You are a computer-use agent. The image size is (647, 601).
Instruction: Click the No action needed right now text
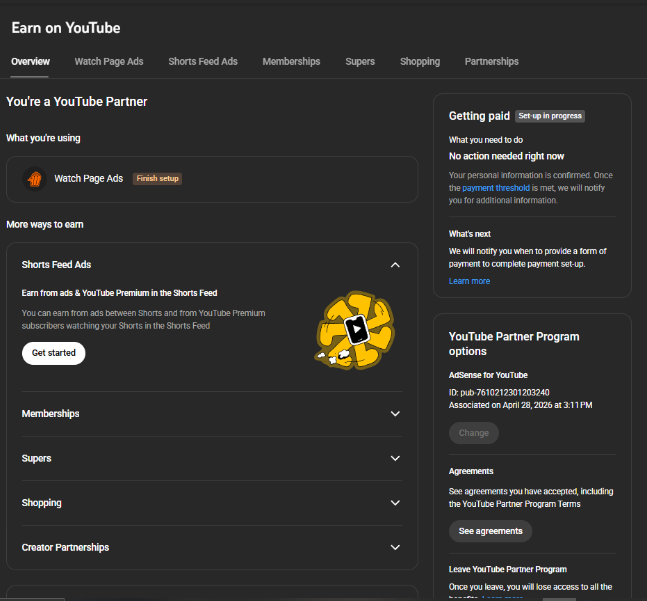tap(506, 156)
